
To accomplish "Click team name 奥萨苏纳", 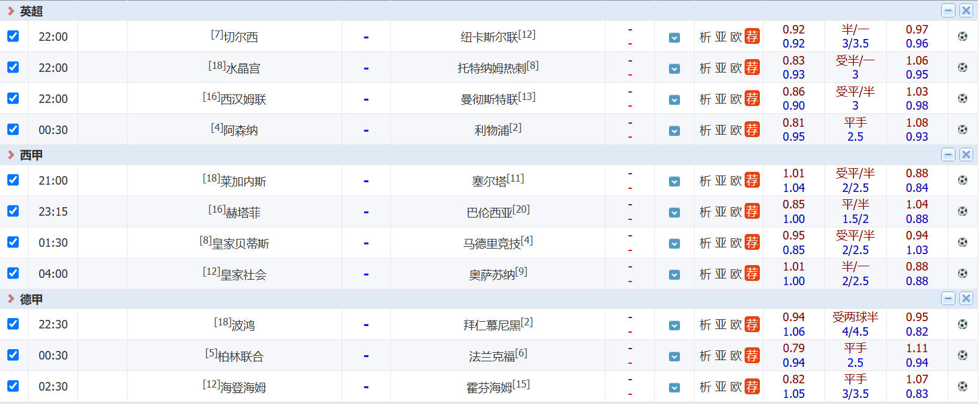I will tap(492, 275).
